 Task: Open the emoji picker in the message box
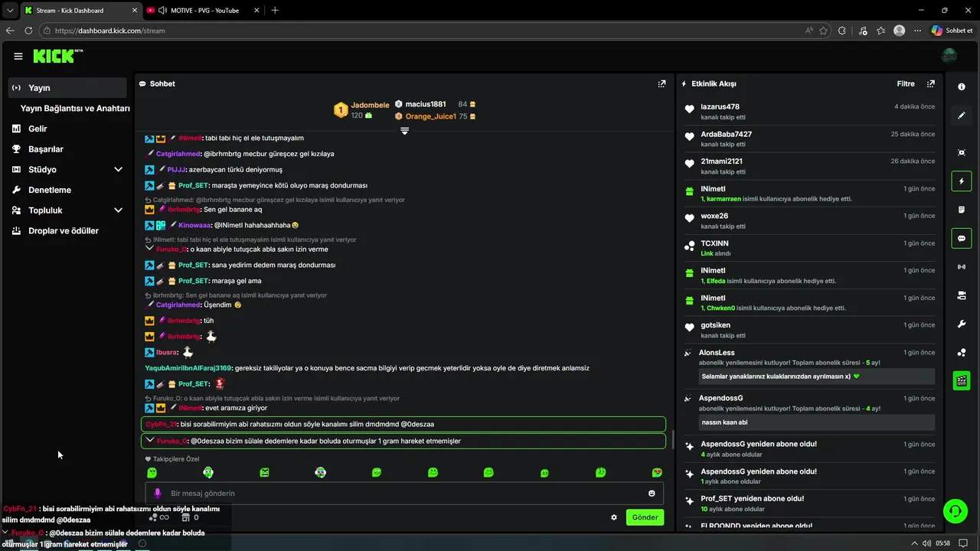pos(652,494)
